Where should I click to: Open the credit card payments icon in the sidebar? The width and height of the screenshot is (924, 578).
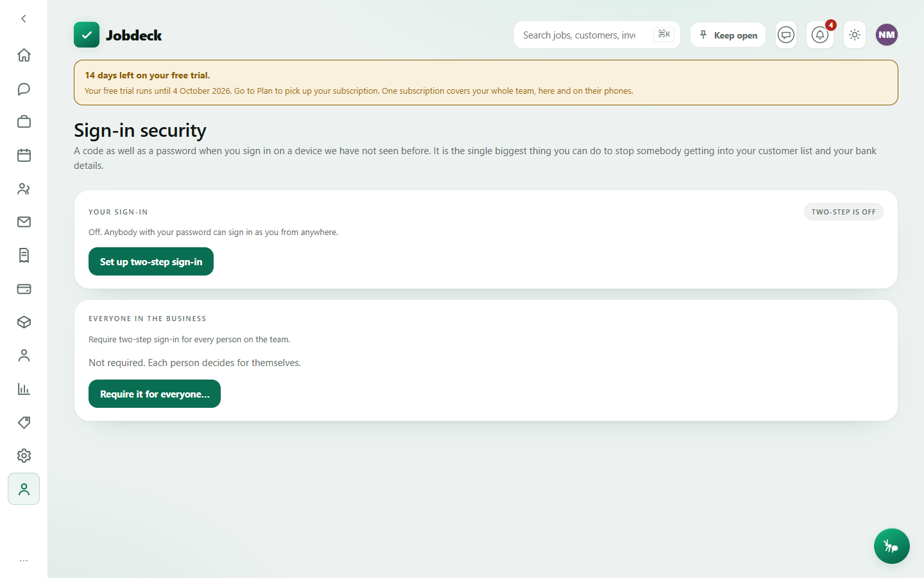[24, 289]
